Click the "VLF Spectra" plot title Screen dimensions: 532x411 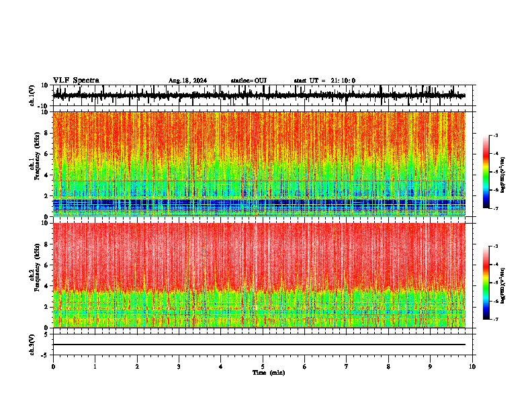coord(76,81)
